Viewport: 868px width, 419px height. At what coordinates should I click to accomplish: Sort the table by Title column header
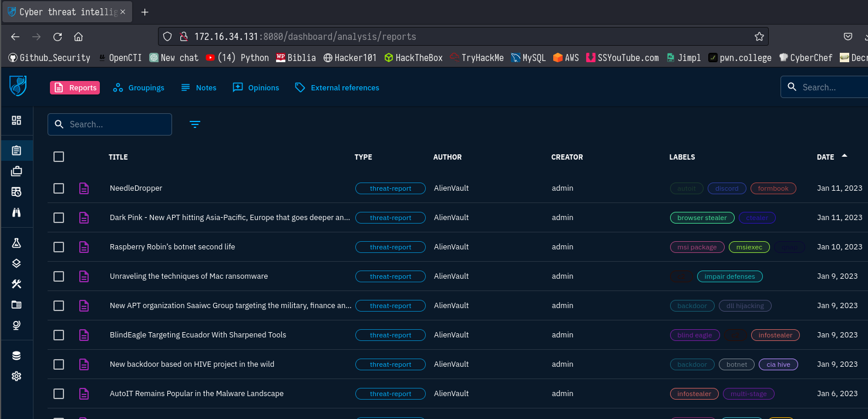pos(118,157)
